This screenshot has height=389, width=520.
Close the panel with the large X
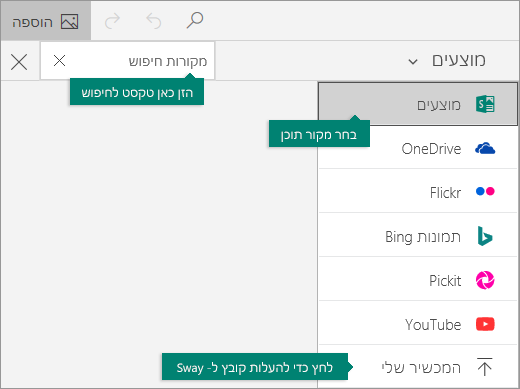19,62
